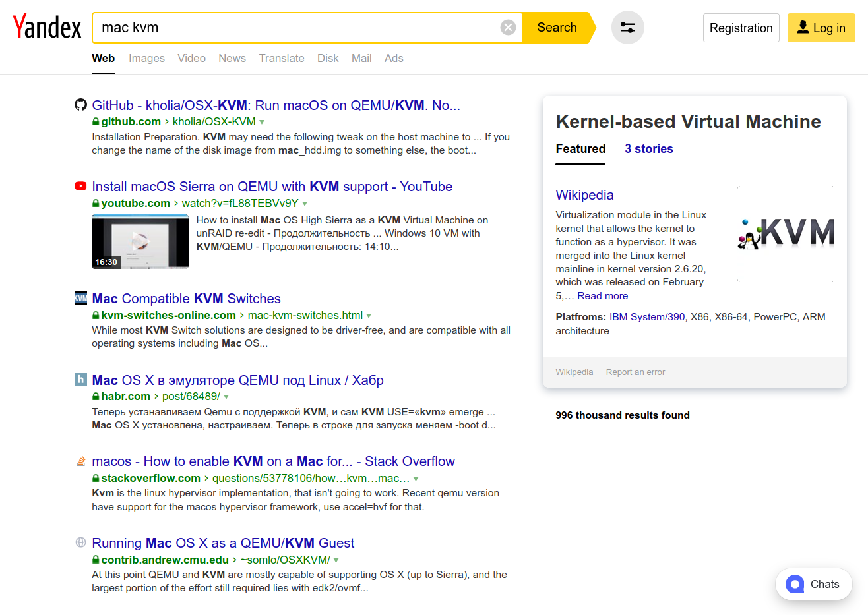Switch to News tab
This screenshot has height=615, width=868.
(232, 58)
